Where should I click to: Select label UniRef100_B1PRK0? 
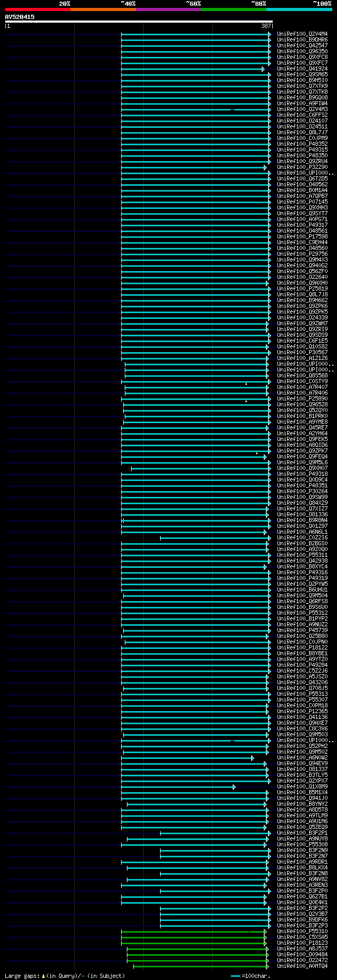click(302, 416)
